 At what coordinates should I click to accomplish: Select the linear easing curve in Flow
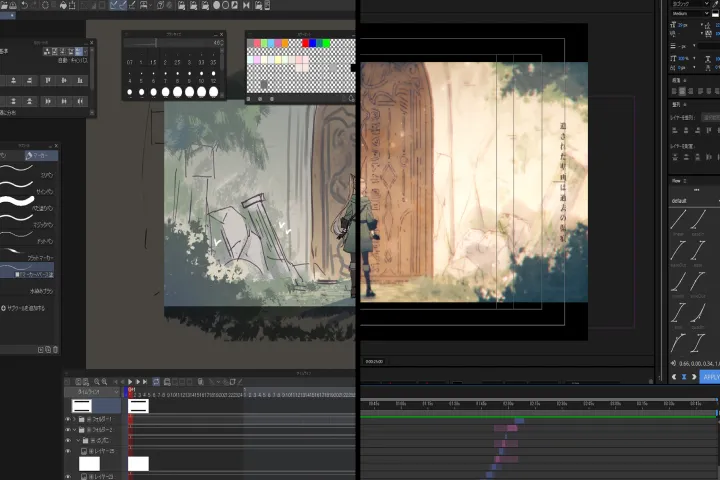[x=678, y=220]
